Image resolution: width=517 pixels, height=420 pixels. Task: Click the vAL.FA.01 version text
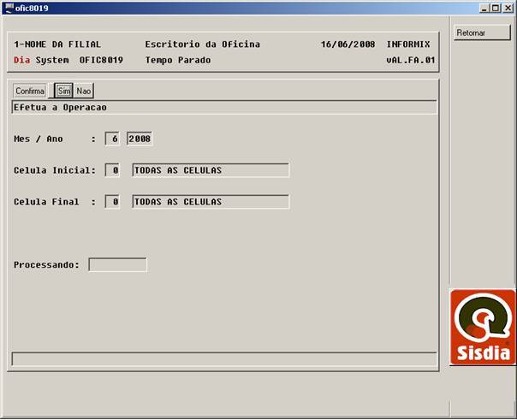pos(411,60)
